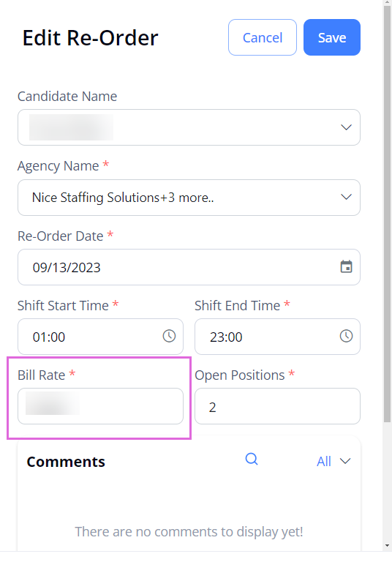Viewport: 392px width, 562px height.
Task: Focus the Re-Order Date field showing 09/13/2023
Action: click(189, 267)
